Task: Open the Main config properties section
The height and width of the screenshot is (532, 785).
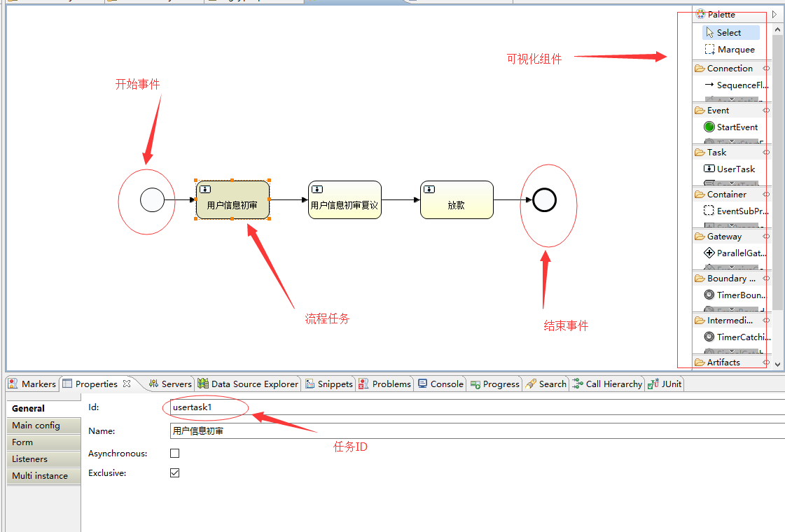Action: pos(43,426)
